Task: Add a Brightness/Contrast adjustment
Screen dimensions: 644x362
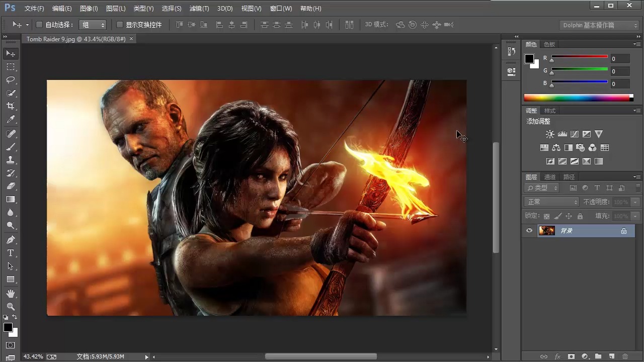Action: [550, 134]
